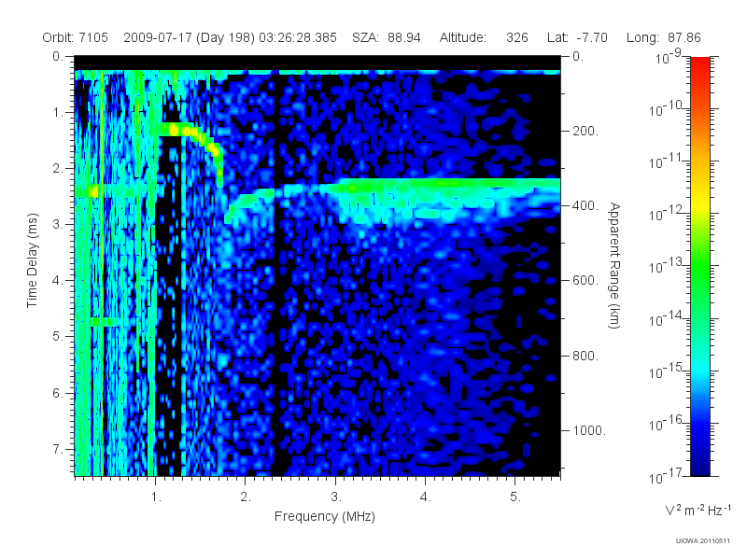Click the 'Apparent Range (km)' axis label
The image size is (747, 560).
pos(614,265)
